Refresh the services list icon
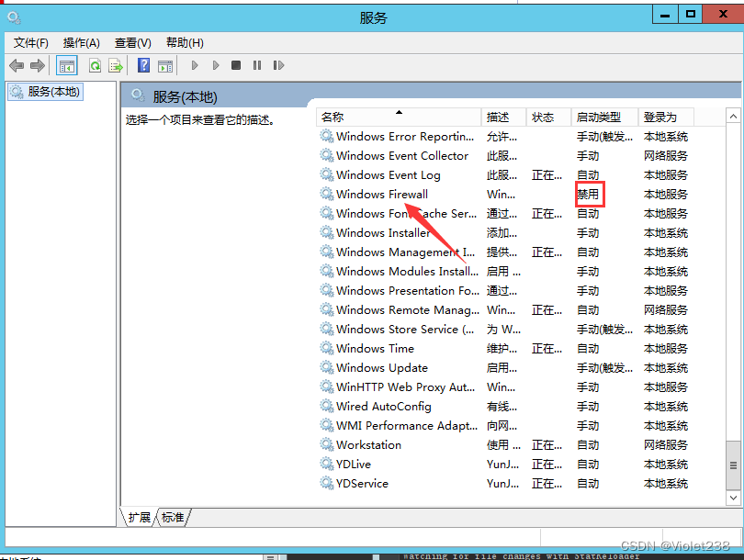The width and height of the screenshot is (744, 560). coord(95,65)
